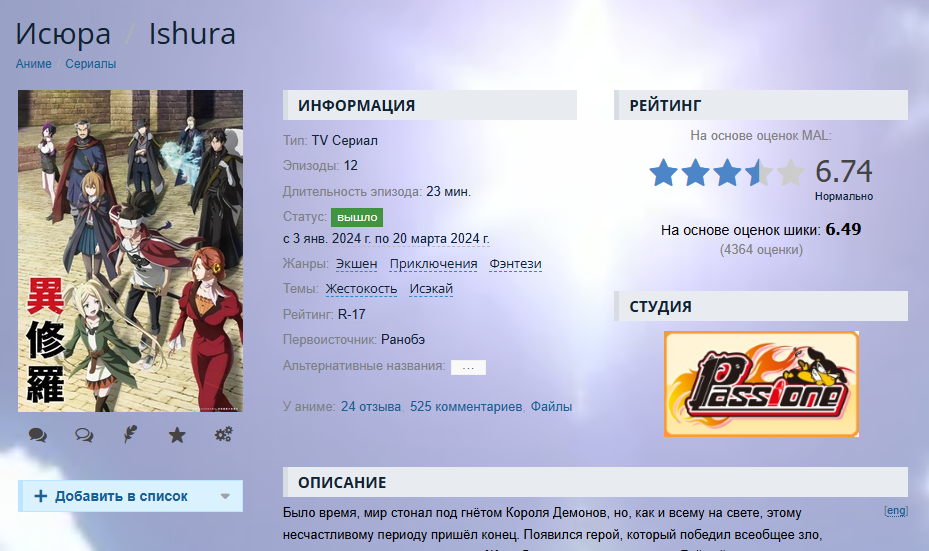Select the Фэнтези genre link
This screenshot has height=551, width=929.
515,264
